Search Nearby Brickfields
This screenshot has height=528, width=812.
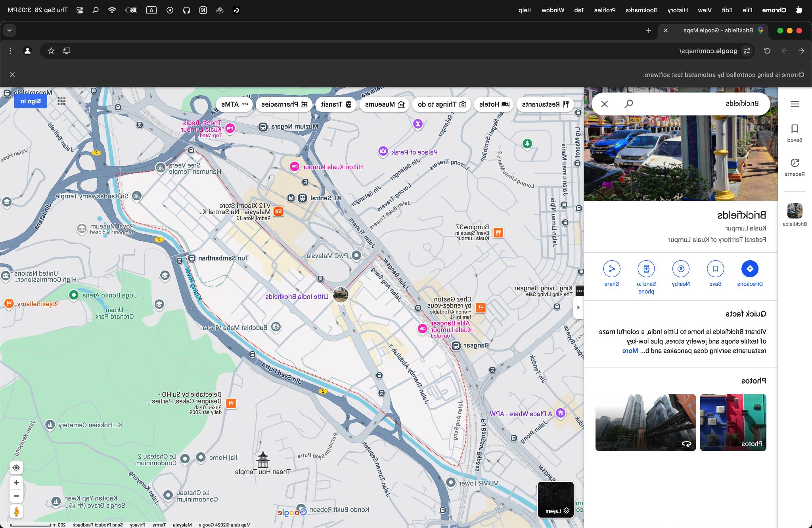pos(681,274)
